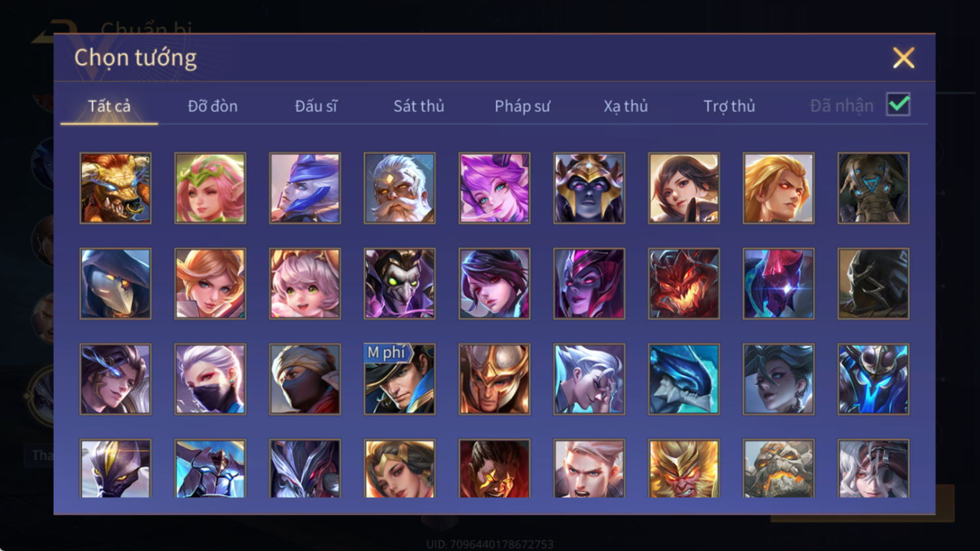
Task: Filter heroes by Xạ thủ
Action: (x=626, y=106)
